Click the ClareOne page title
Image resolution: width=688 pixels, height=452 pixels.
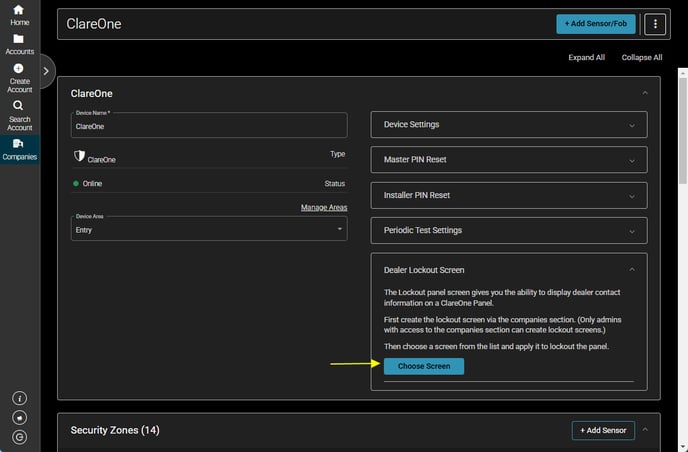pos(93,24)
